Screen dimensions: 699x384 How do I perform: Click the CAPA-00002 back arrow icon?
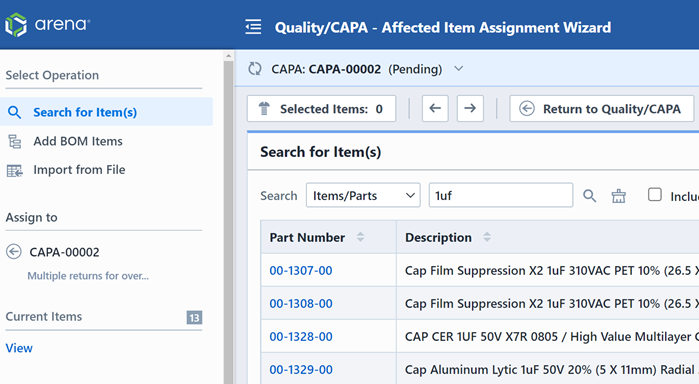pyautogui.click(x=14, y=252)
